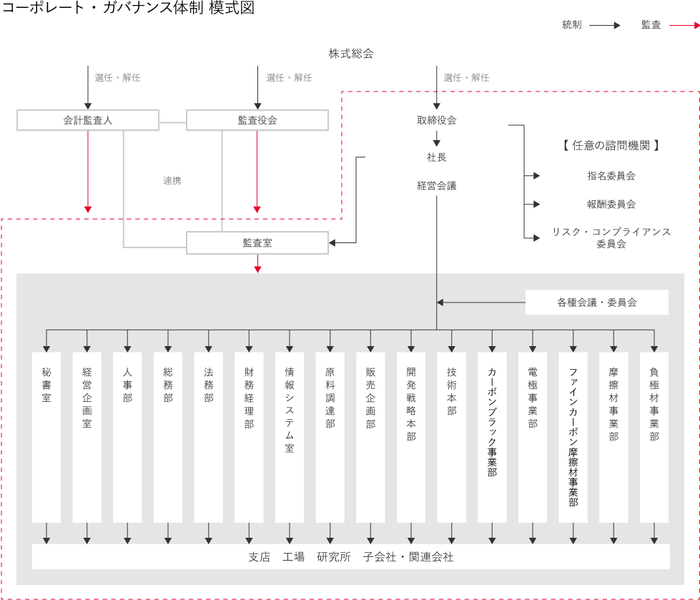Select the 監査室 box
This screenshot has width=700, height=600.
point(257,243)
